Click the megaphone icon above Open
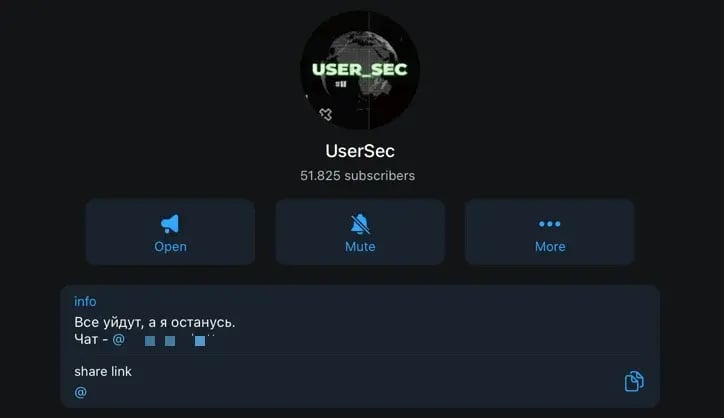Screen dimensions: 724x418 click(x=170, y=224)
